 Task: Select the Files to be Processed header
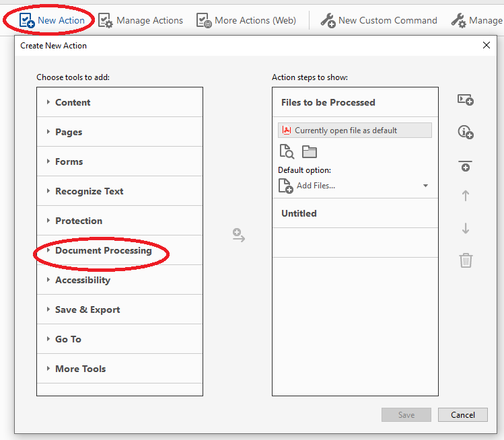click(x=355, y=102)
